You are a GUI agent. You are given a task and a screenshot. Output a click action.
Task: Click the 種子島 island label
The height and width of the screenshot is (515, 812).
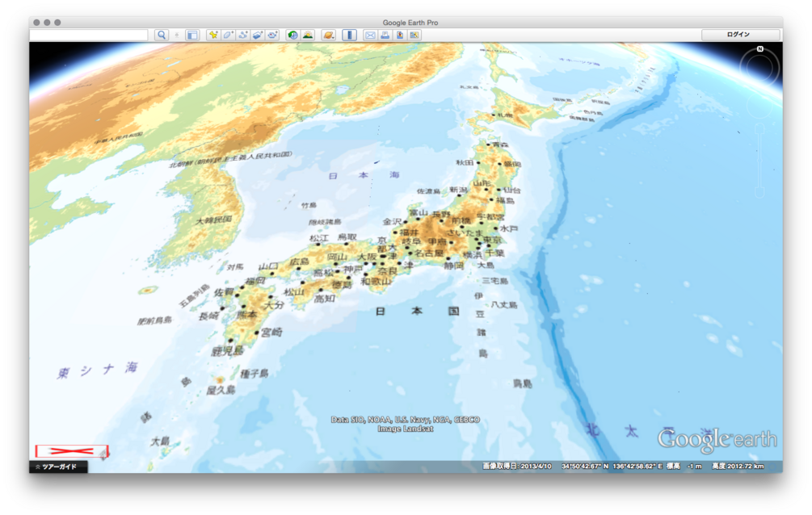tap(255, 373)
